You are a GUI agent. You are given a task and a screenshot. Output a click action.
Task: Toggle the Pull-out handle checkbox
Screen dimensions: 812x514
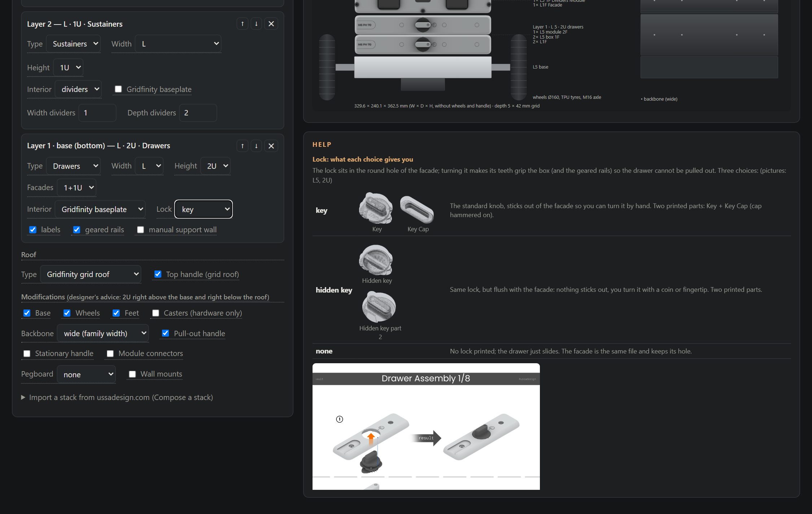165,333
